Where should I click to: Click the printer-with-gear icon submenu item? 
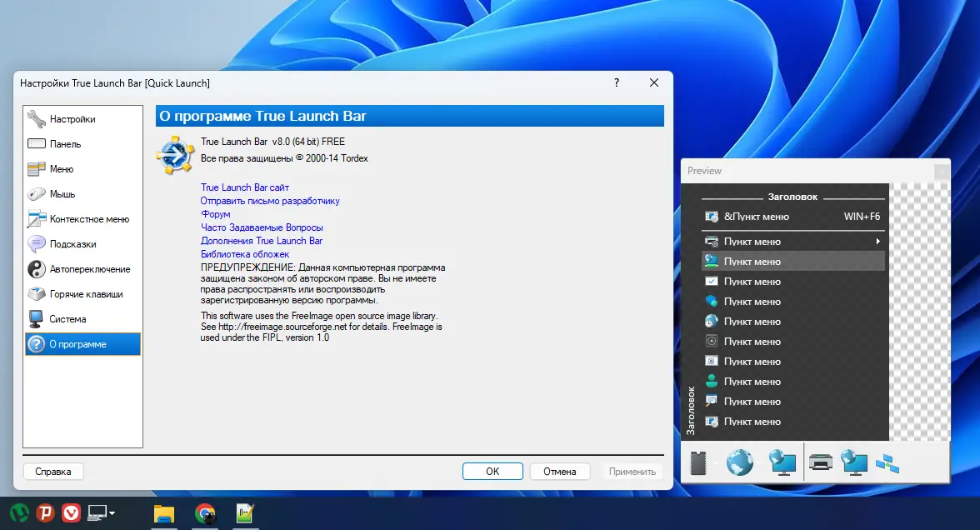pyautogui.click(x=712, y=242)
